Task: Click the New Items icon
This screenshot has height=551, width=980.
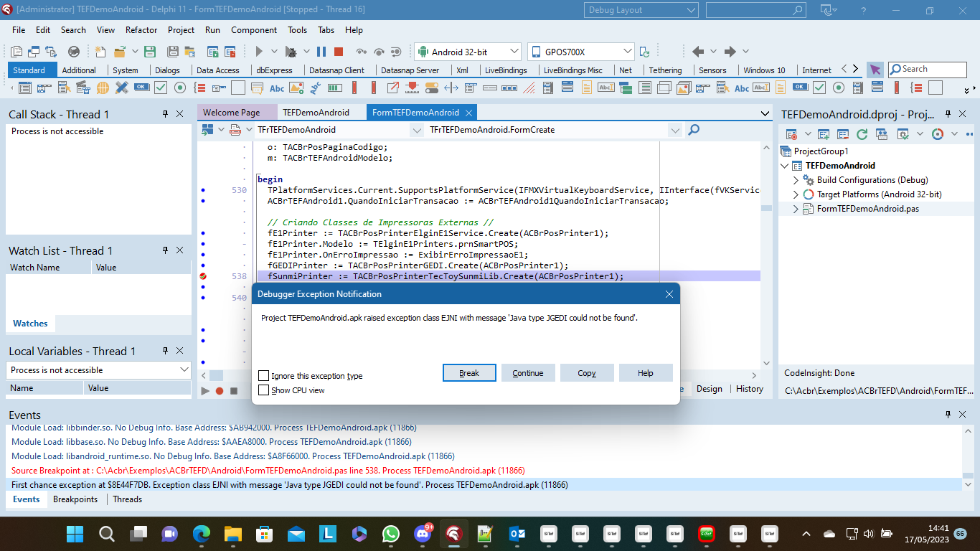Action: click(100, 52)
